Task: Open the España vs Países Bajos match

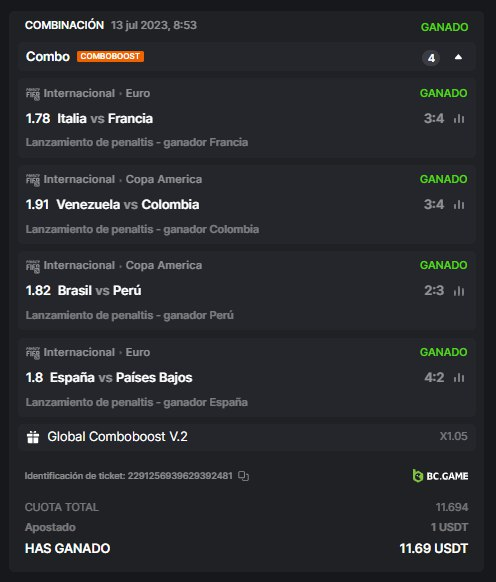Action: point(121,377)
